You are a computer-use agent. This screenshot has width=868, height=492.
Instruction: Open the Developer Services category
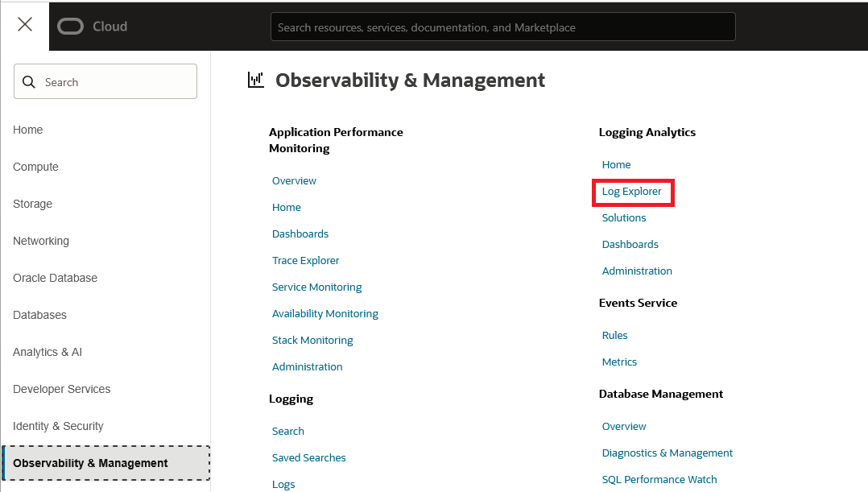coord(61,389)
